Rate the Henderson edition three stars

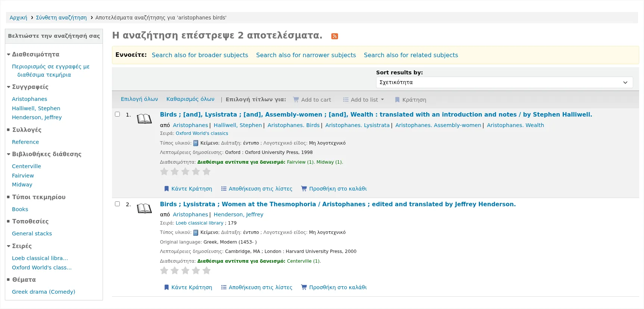tap(185, 271)
